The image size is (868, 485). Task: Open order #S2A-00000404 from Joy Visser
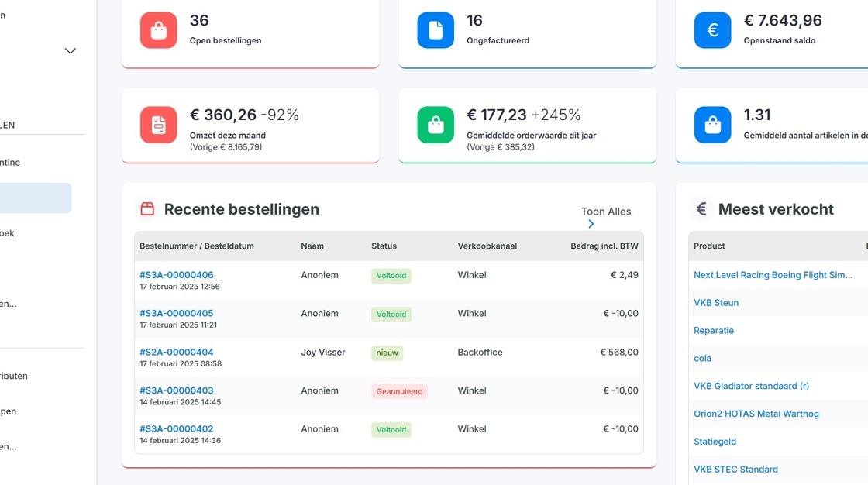click(x=176, y=352)
